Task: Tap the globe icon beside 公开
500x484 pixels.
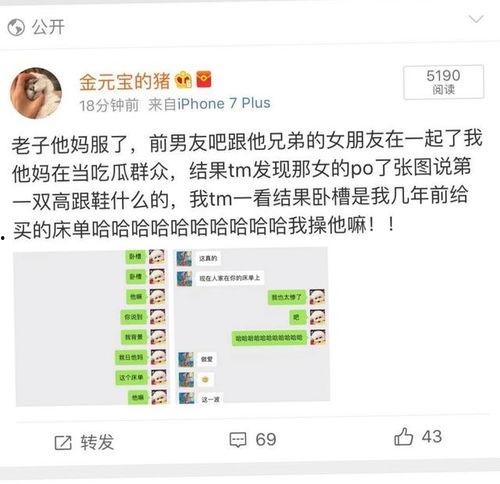Action: (x=16, y=27)
